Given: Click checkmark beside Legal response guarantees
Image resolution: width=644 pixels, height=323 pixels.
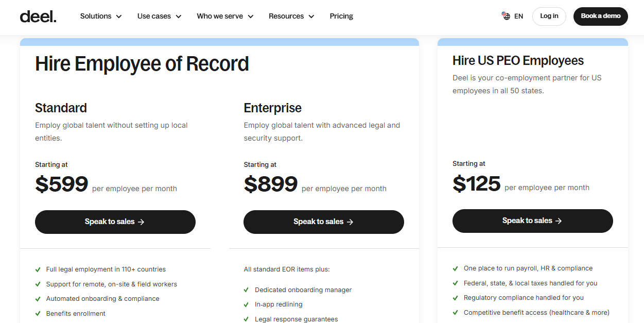Looking at the screenshot, I should pos(247,319).
